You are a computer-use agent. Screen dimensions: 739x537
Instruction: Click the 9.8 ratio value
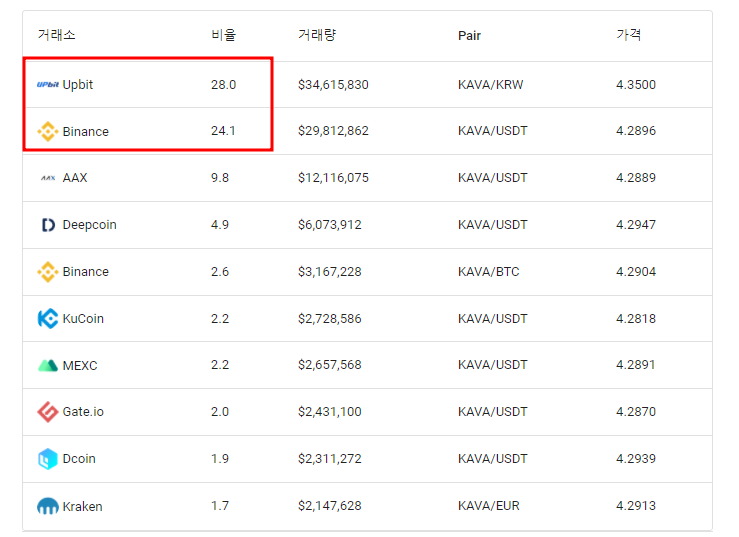click(220, 178)
